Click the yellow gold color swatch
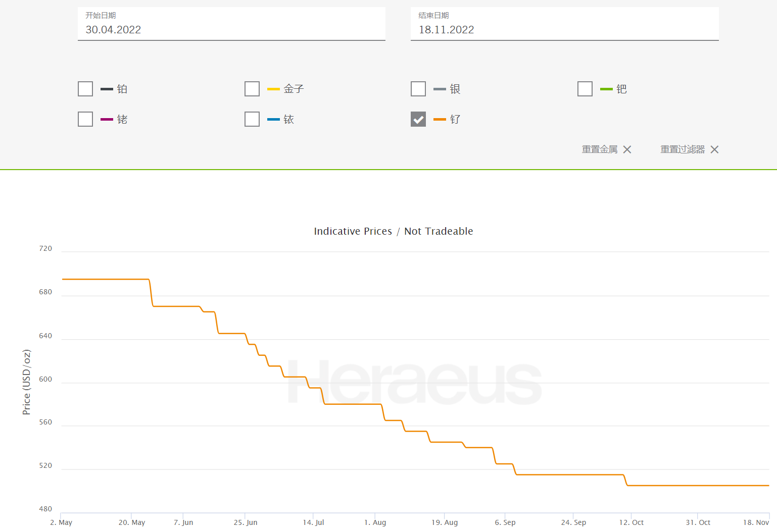This screenshot has width=777, height=532. click(x=273, y=89)
